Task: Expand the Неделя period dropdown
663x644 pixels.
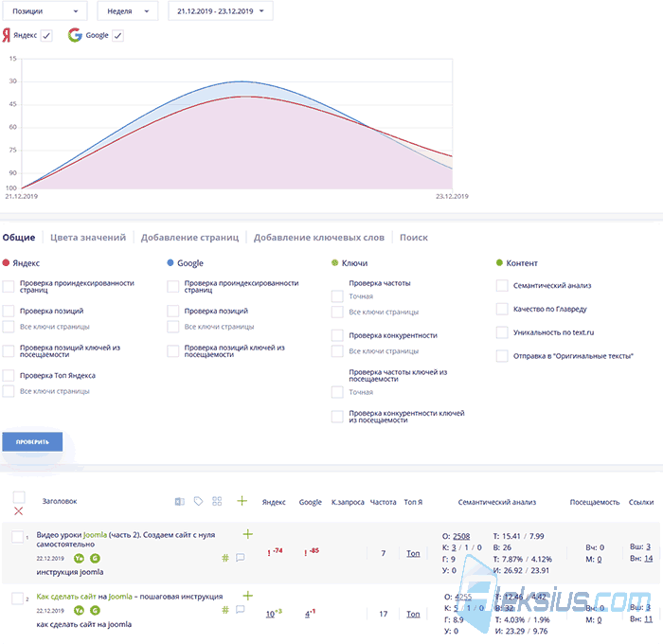Action: (x=128, y=11)
